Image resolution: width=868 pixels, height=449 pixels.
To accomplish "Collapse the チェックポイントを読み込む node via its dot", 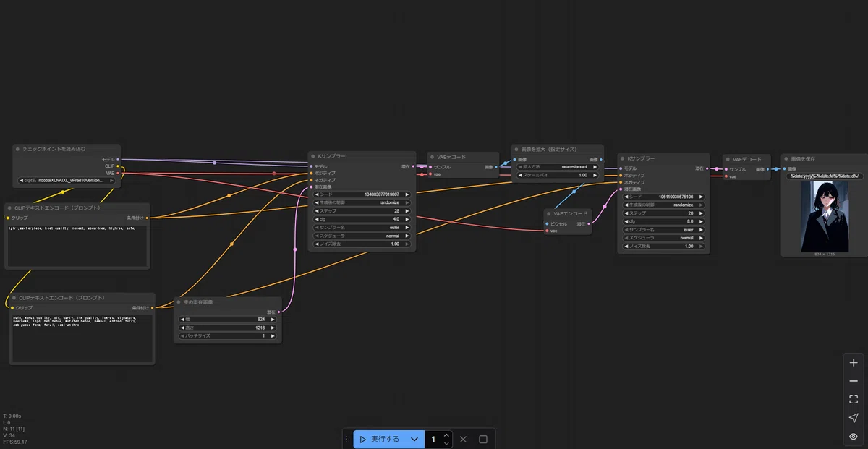I will pyautogui.click(x=17, y=149).
